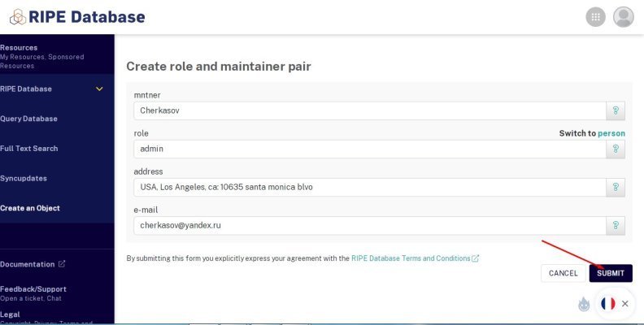This screenshot has width=644, height=325.
Task: Open Resources in the sidebar
Action: click(19, 48)
